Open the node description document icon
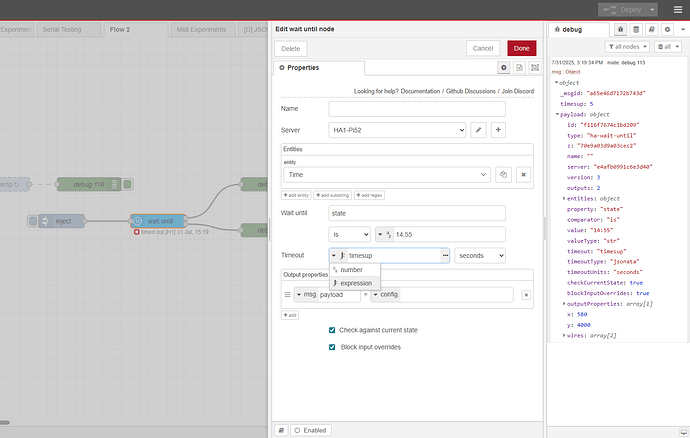Screen dimensions: 690x438 [519, 67]
